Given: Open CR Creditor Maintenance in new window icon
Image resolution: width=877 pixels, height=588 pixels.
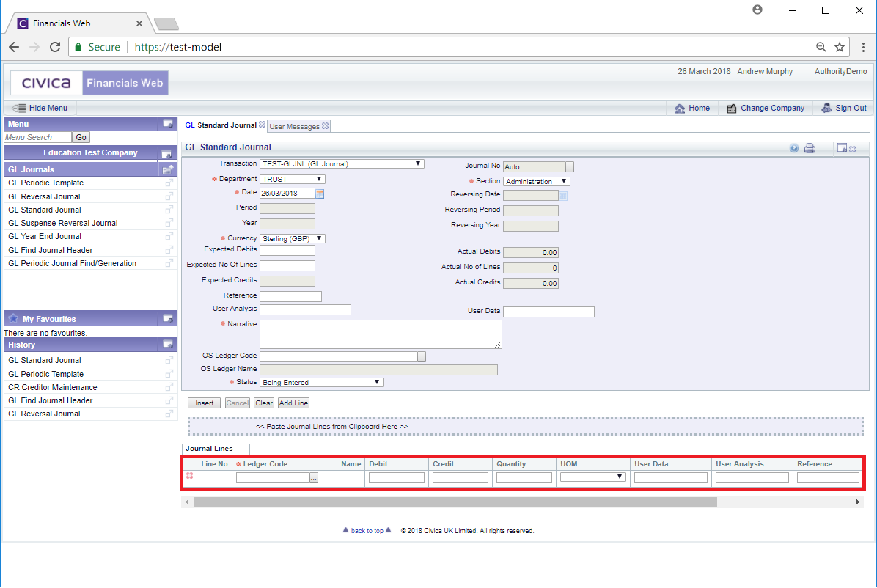Looking at the screenshot, I should [x=169, y=387].
